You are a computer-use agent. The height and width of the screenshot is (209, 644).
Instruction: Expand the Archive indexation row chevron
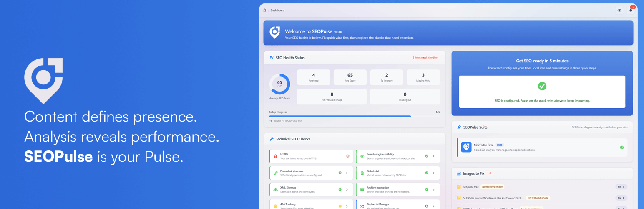[434, 189]
